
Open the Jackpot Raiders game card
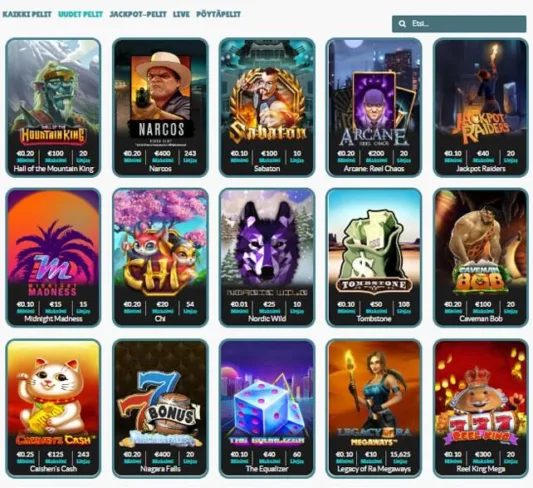coord(481,107)
